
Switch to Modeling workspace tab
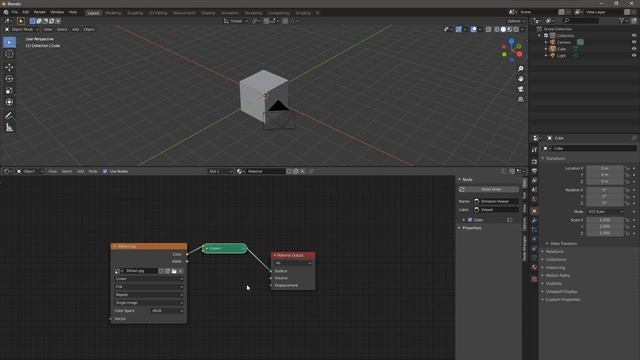coord(113,13)
